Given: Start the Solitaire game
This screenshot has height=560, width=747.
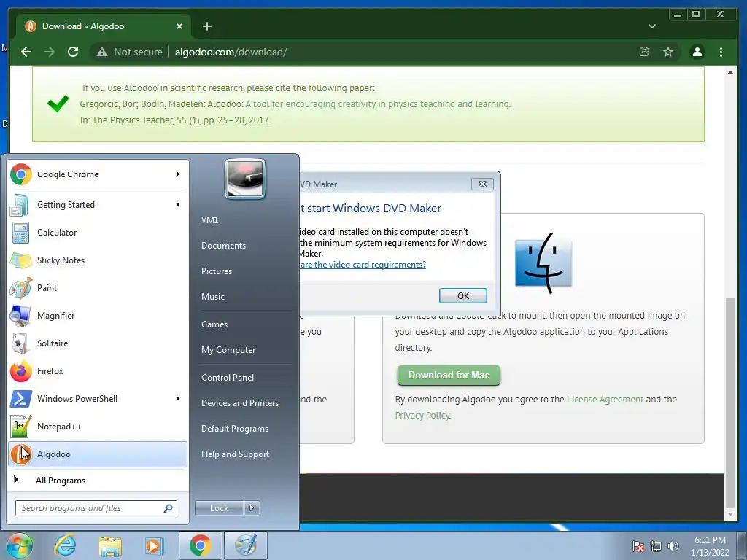Looking at the screenshot, I should [98, 343].
